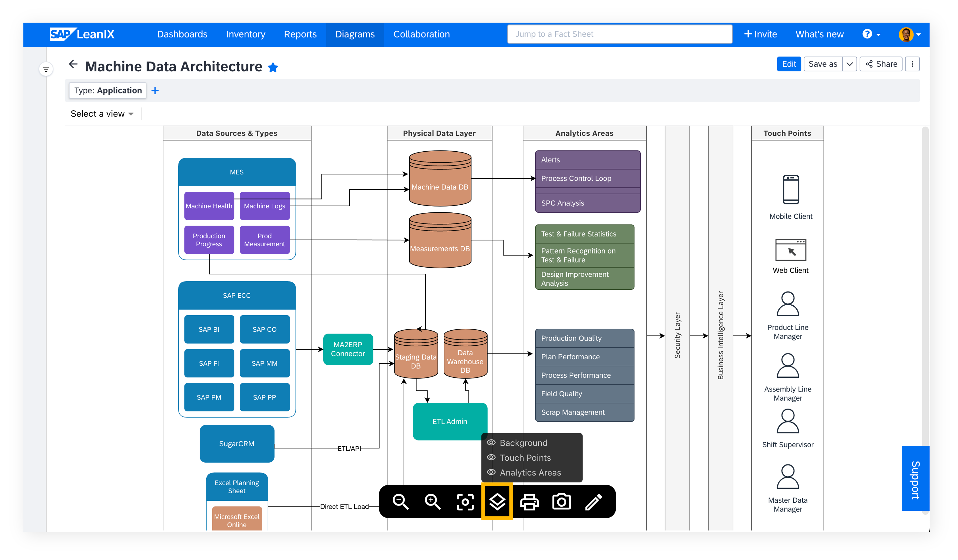Open the Reports menu
958x560 pixels.
click(x=300, y=34)
